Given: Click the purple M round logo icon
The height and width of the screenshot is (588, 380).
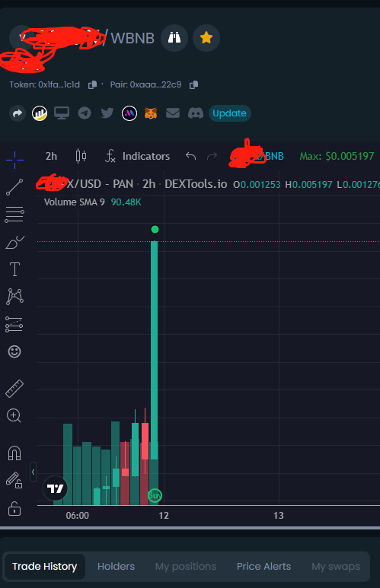Looking at the screenshot, I should pos(129,113).
